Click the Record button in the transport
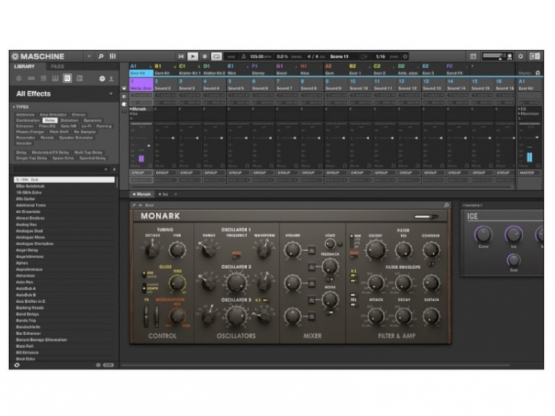The width and height of the screenshot is (555, 416). click(205, 56)
